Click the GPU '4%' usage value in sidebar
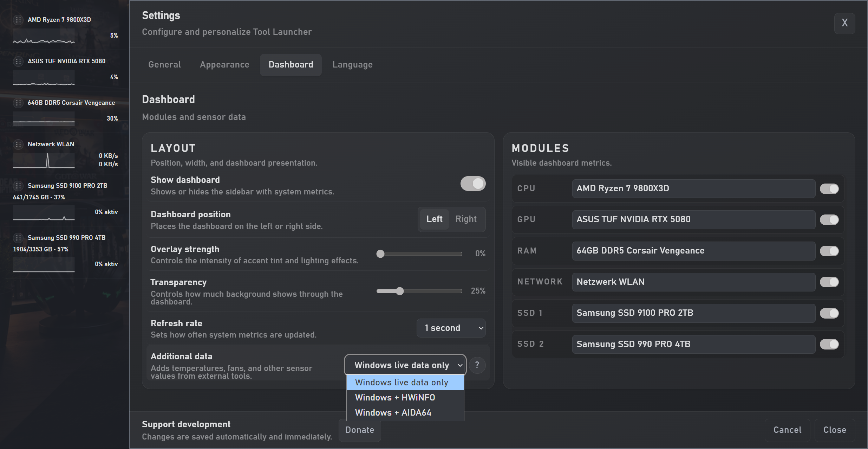The image size is (868, 449). pos(114,77)
